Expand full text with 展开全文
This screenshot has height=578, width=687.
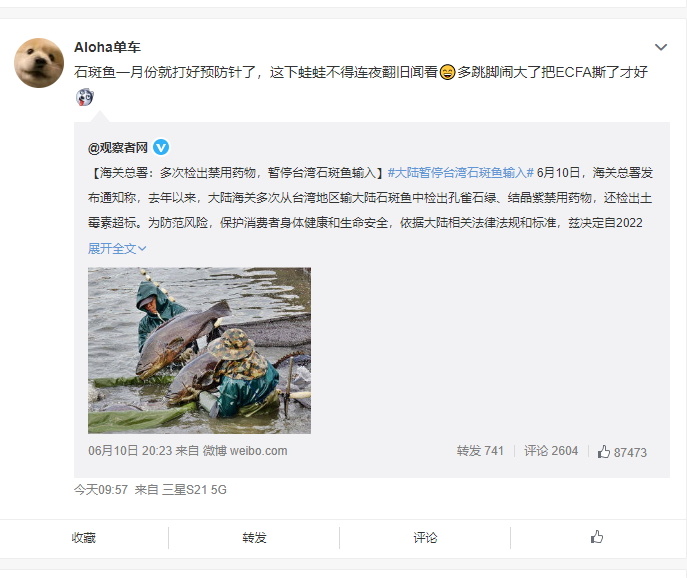tap(117, 248)
